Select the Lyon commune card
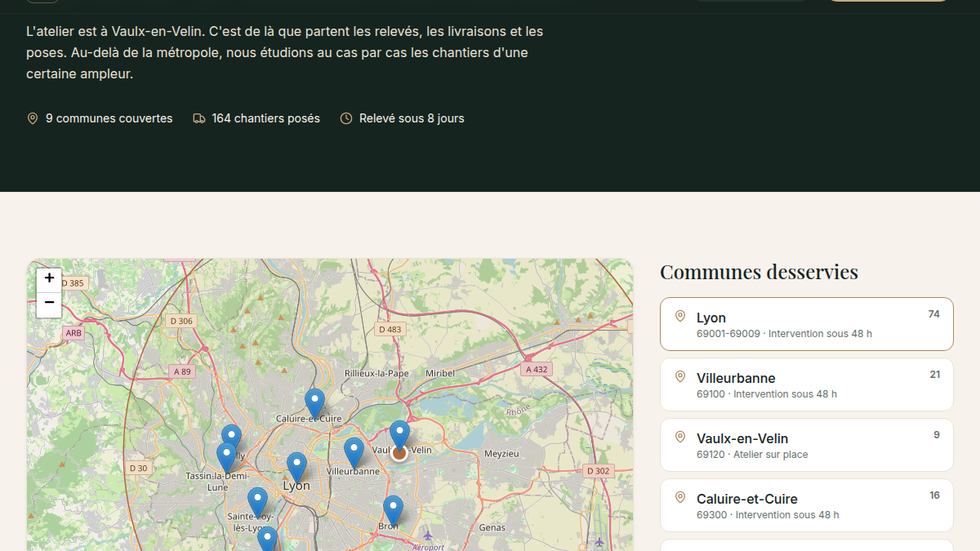The height and width of the screenshot is (551, 980). 806,324
